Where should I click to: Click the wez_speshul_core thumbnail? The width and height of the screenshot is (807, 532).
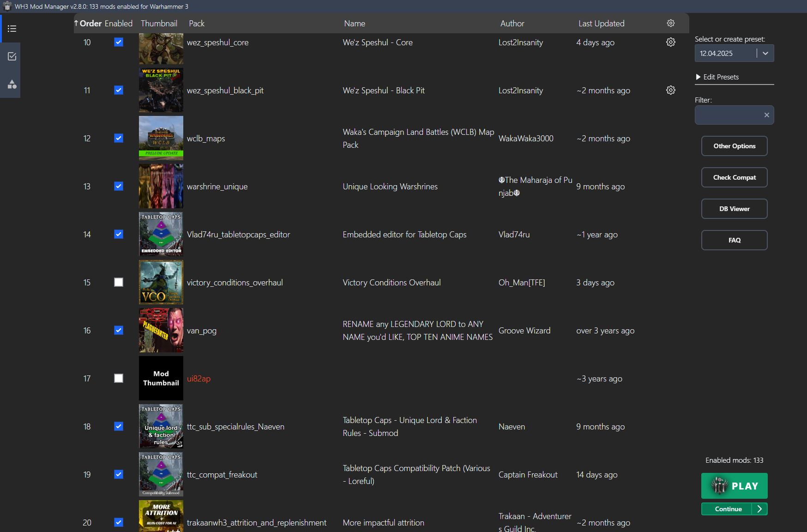pyautogui.click(x=161, y=48)
